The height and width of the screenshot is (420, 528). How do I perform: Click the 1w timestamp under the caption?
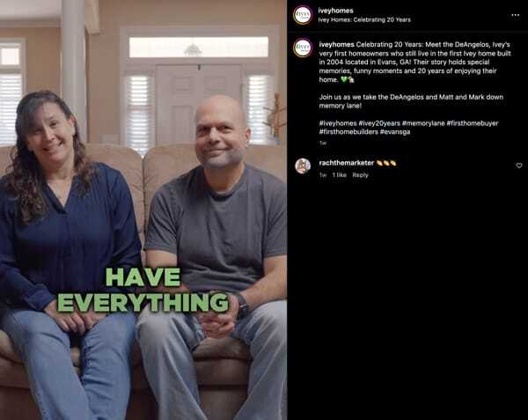[323, 144]
